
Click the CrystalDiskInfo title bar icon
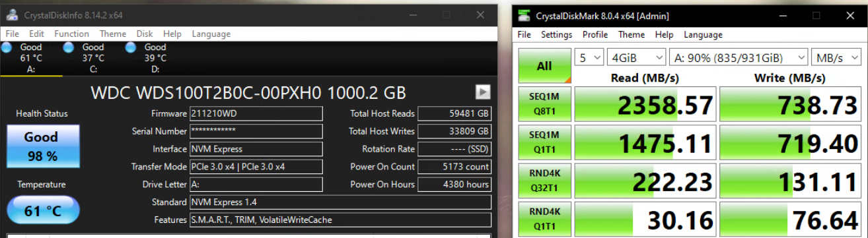click(13, 15)
